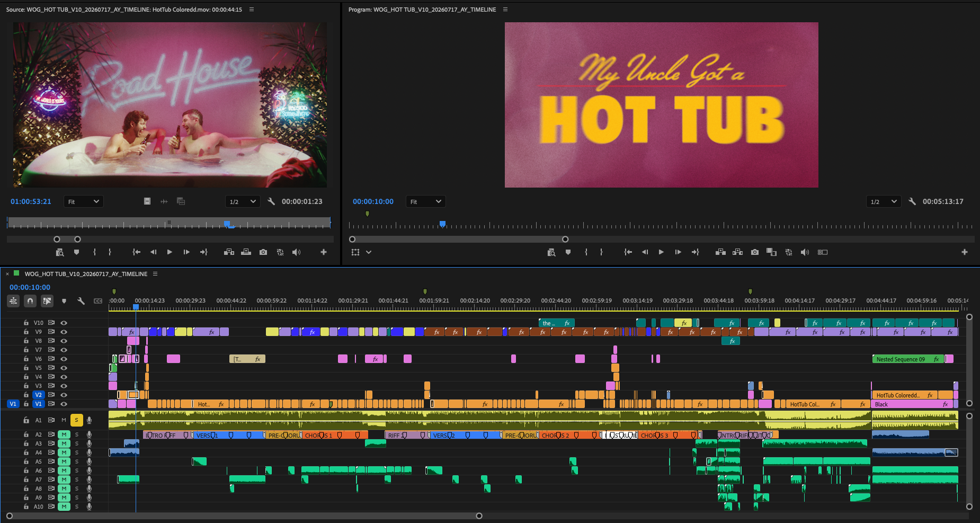Toggle sync lock on track V4
The width and height of the screenshot is (980, 523).
click(51, 377)
